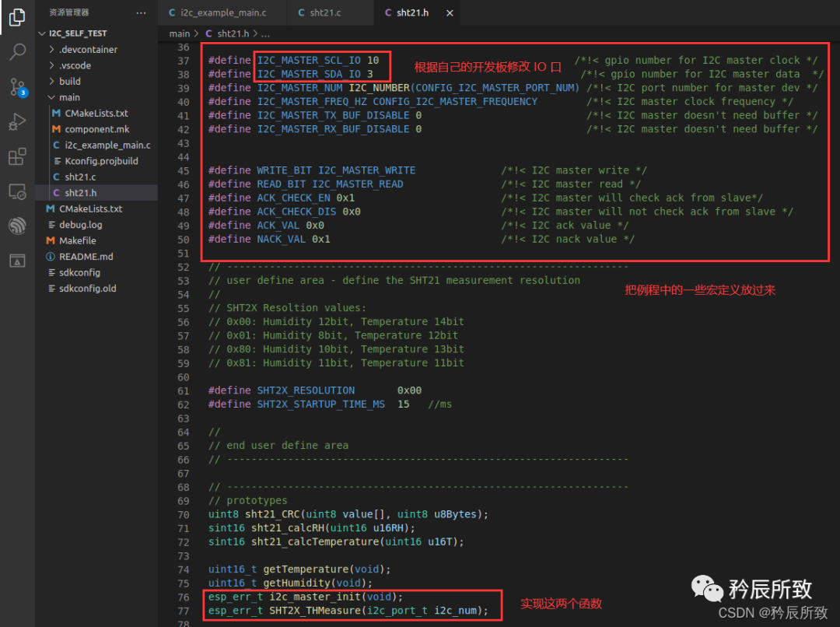840x627 pixels.
Task: Click the main breadcrumb segment
Action: [179, 33]
